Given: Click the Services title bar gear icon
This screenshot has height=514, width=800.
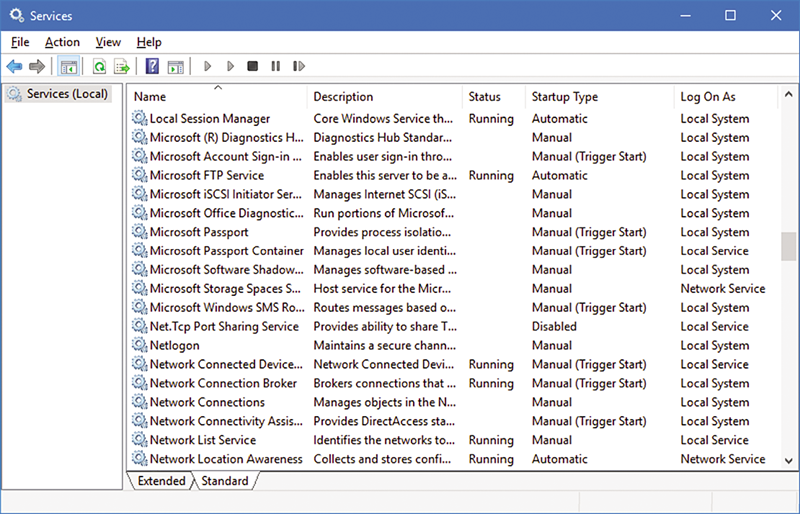Looking at the screenshot, I should click(16, 15).
